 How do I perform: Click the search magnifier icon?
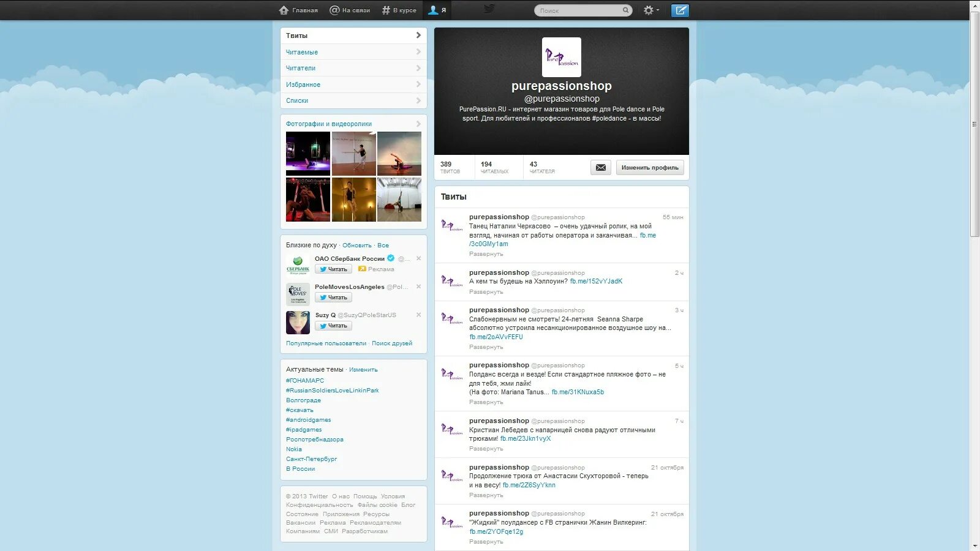(626, 10)
